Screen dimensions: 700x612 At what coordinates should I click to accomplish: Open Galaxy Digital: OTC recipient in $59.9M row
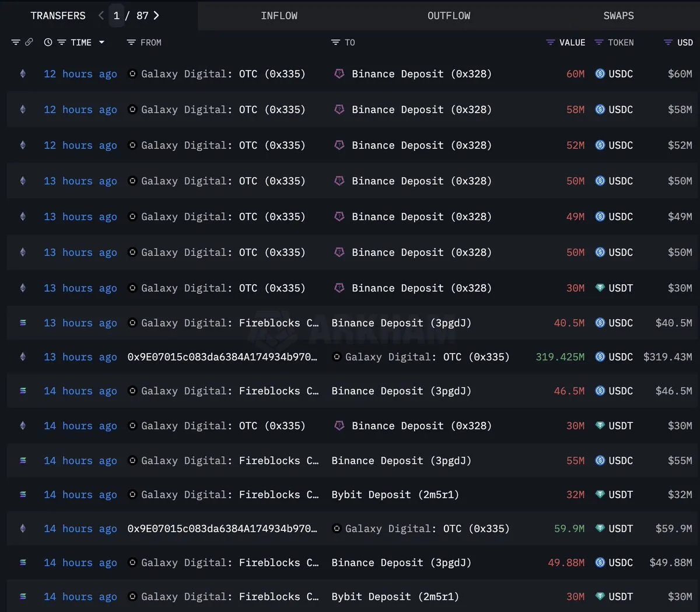tap(427, 529)
